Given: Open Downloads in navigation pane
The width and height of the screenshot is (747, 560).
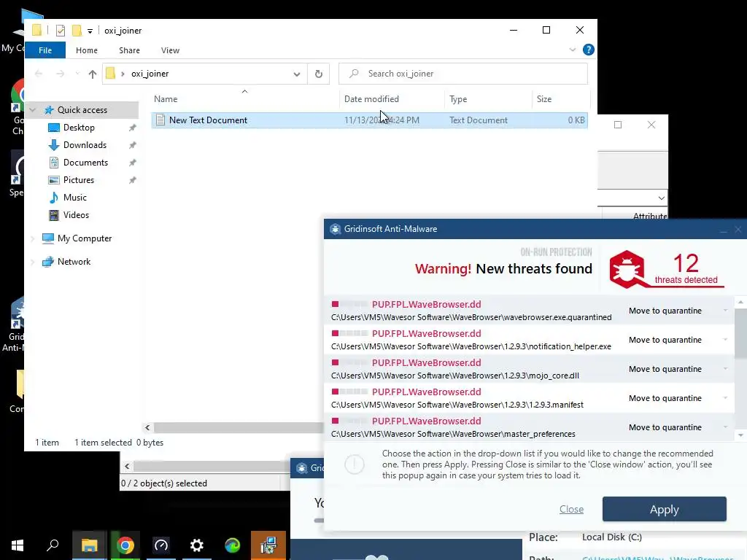Looking at the screenshot, I should pyautogui.click(x=85, y=145).
